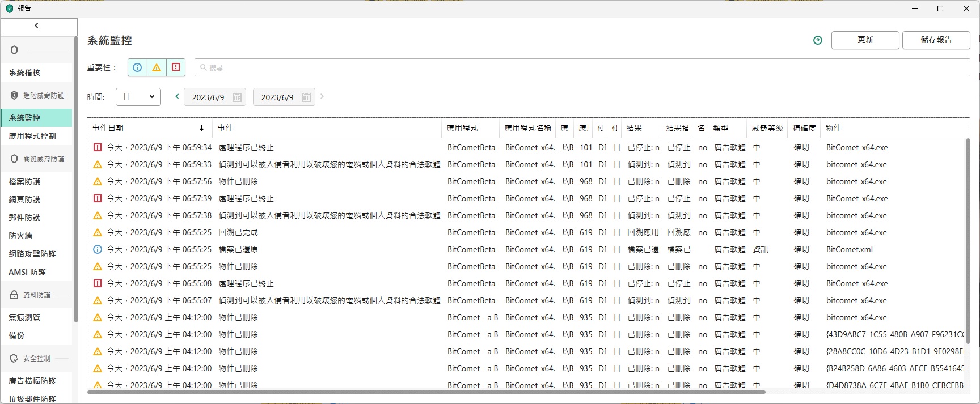Select 防火牆 in the sidebar

(x=20, y=236)
